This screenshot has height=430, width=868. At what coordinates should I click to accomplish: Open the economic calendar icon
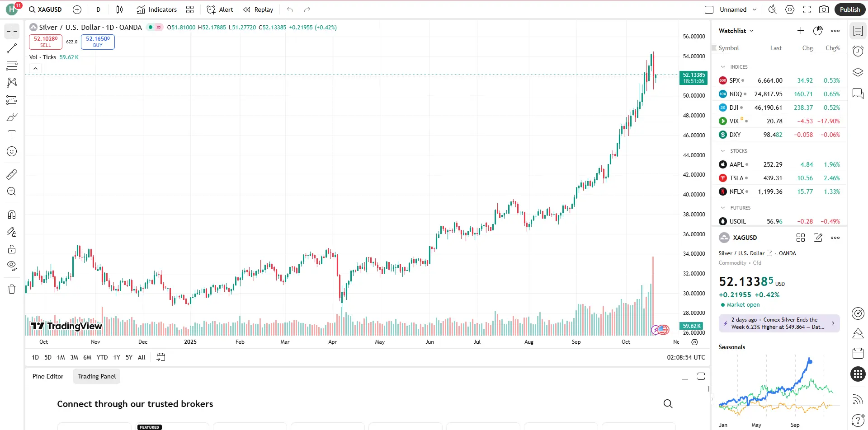[858, 353]
